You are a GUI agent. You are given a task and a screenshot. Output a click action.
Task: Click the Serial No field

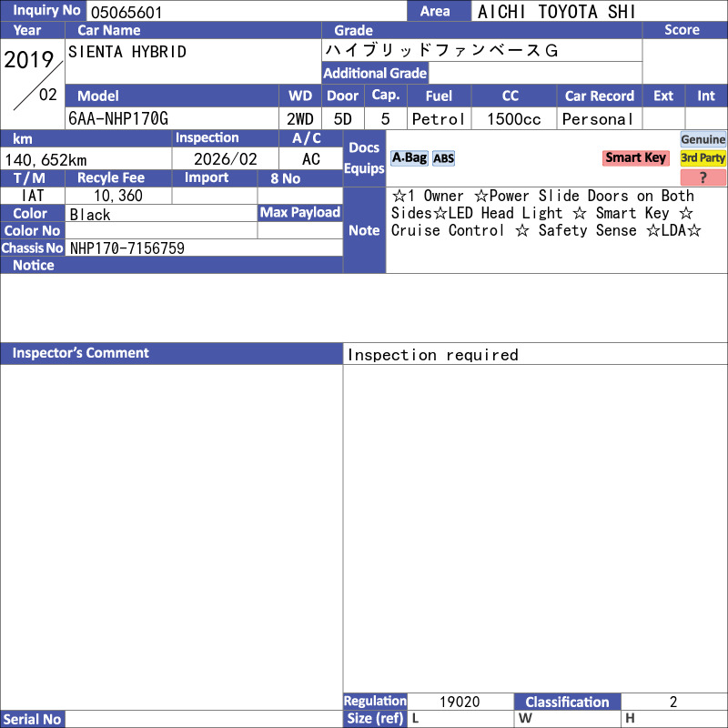coord(203,719)
